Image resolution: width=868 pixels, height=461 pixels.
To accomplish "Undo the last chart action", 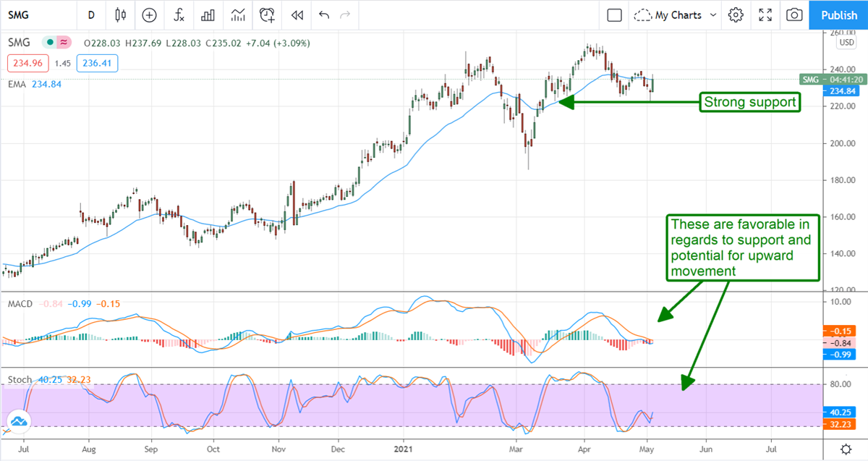I will point(323,14).
